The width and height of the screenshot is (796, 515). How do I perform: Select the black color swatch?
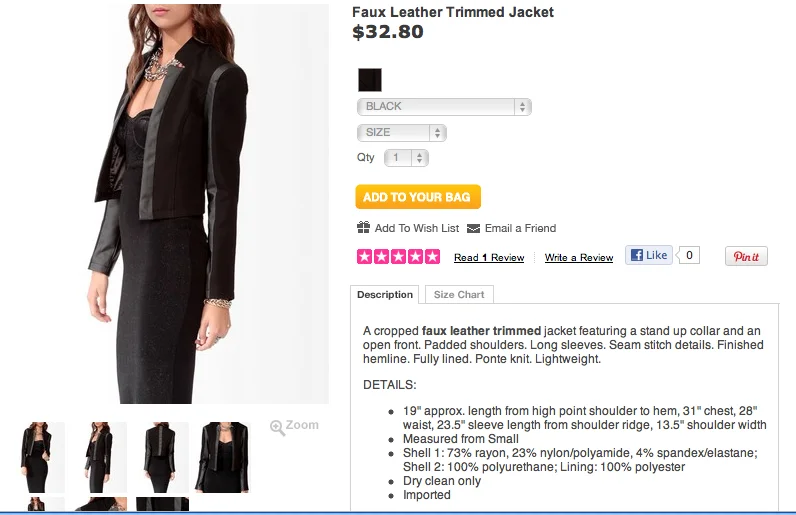coord(370,80)
